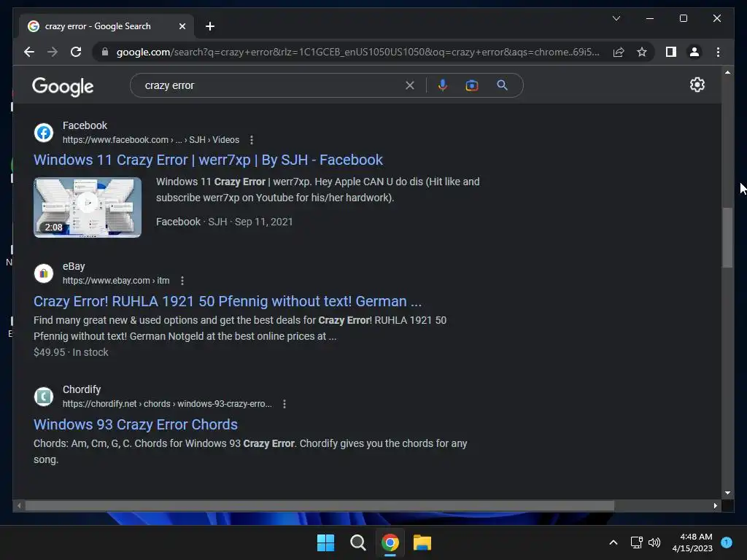Open Google quick settings gear
Image resolution: width=747 pixels, height=560 pixels.
(697, 85)
